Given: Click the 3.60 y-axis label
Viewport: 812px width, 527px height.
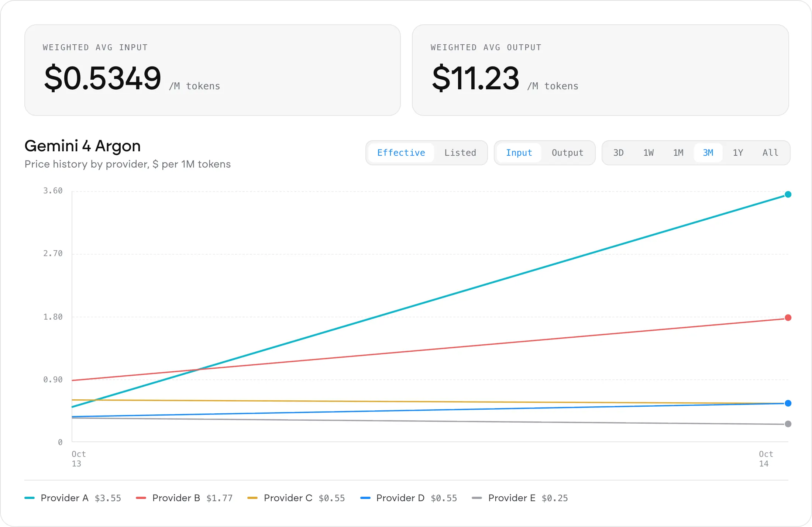Looking at the screenshot, I should click(53, 191).
